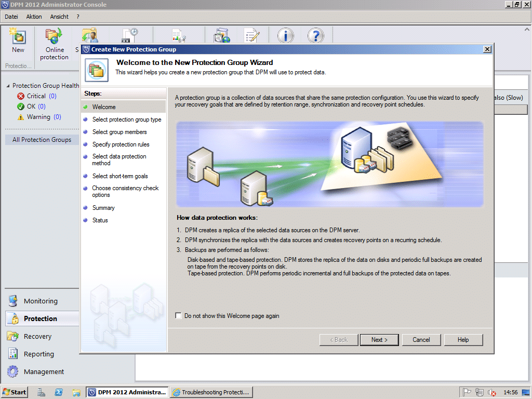The height and width of the screenshot is (399, 532).
Task: Click the disabled Back button
Action: point(339,340)
